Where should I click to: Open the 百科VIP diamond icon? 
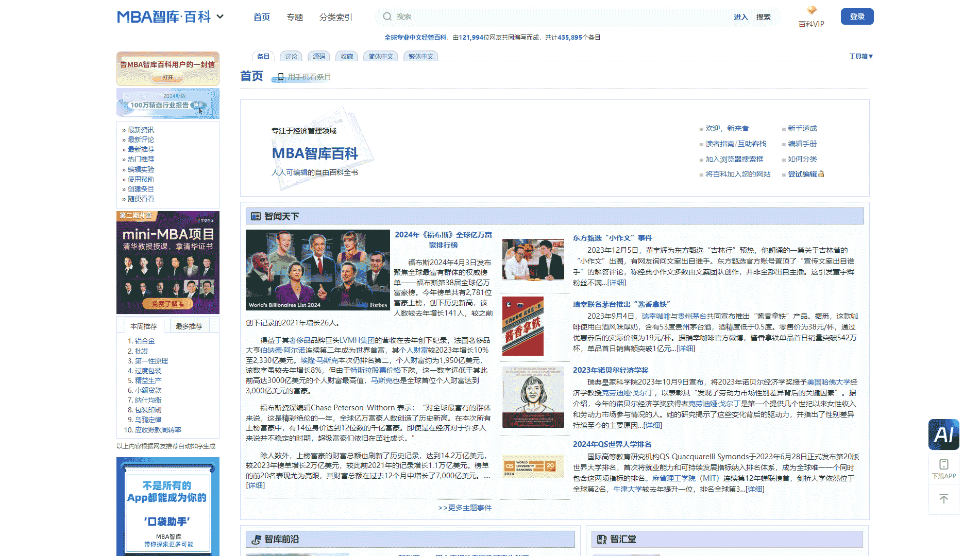click(x=812, y=10)
